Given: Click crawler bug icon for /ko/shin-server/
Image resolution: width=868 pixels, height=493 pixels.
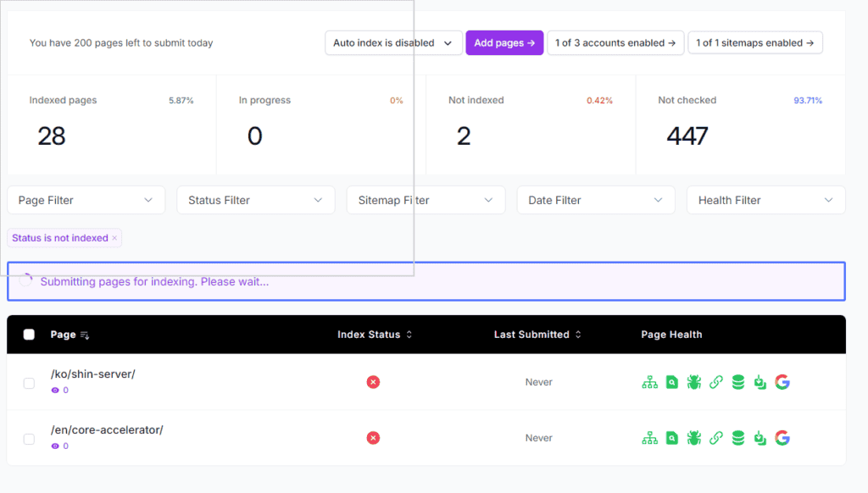Looking at the screenshot, I should tap(693, 382).
